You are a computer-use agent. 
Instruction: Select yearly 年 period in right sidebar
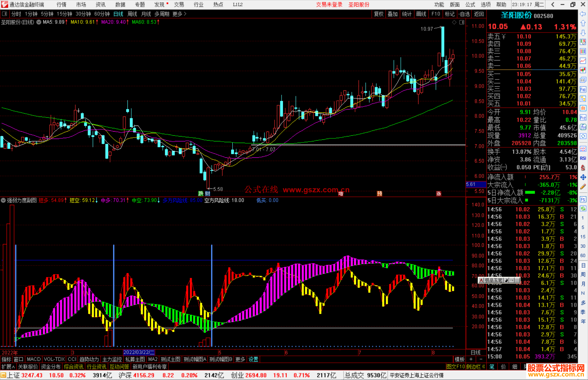583,321
